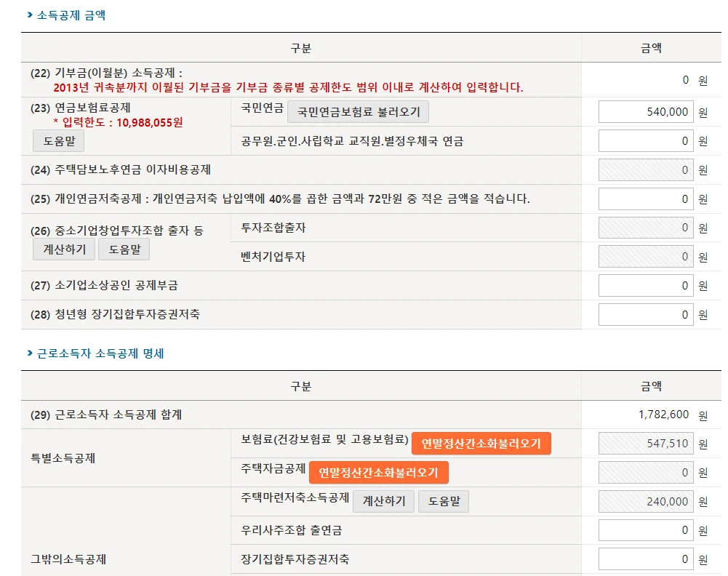Click the 국민연금보험료 불러오기 button
The width and height of the screenshot is (728, 576).
point(359,112)
